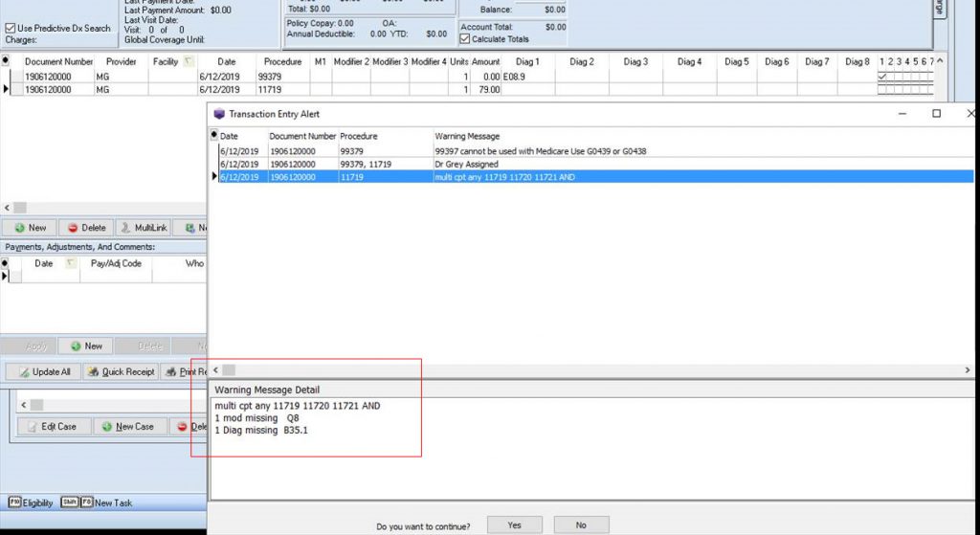Click the M1 column header
This screenshot has width=980, height=535.
(x=321, y=62)
